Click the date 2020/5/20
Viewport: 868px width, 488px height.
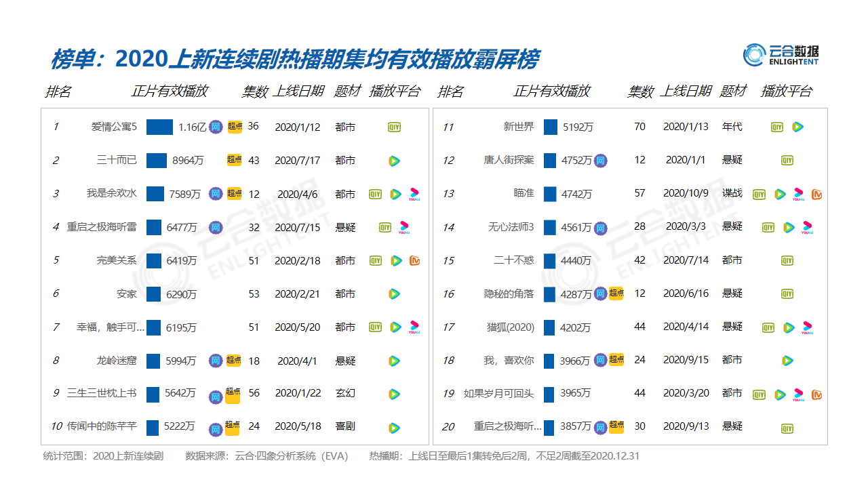(297, 327)
